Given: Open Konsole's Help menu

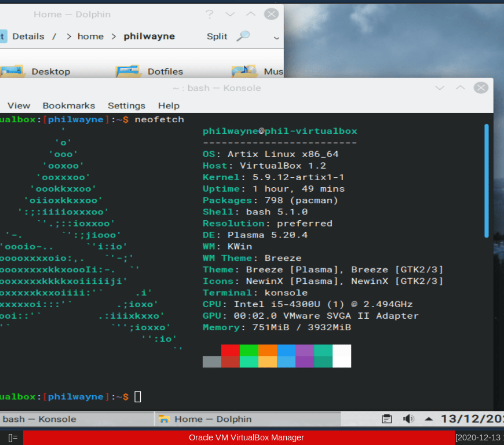Looking at the screenshot, I should click(169, 105).
